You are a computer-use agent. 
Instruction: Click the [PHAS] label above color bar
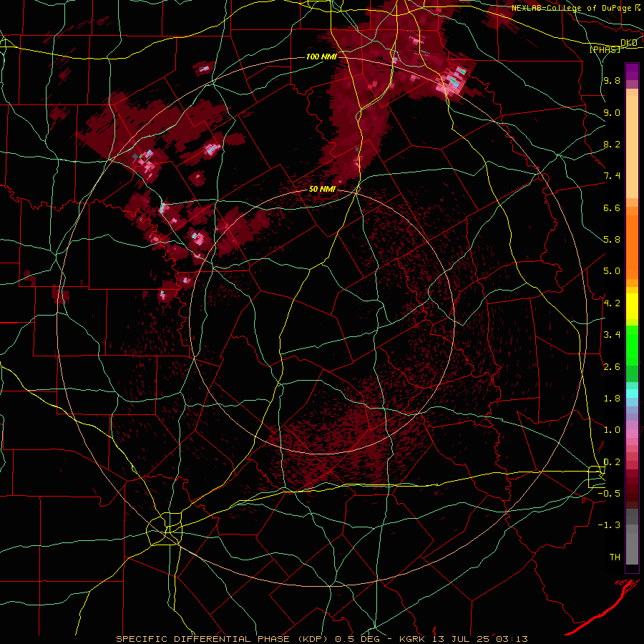(605, 49)
